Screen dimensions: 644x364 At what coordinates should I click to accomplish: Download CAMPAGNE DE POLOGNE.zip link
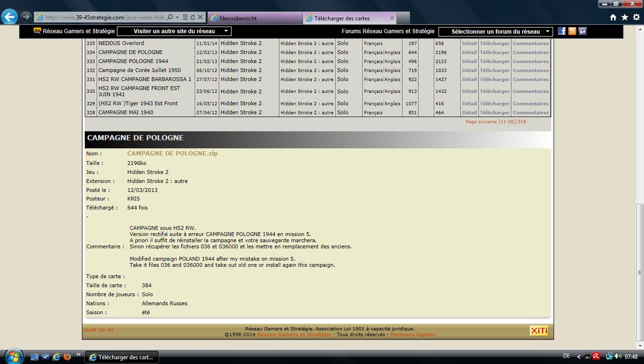click(x=172, y=154)
